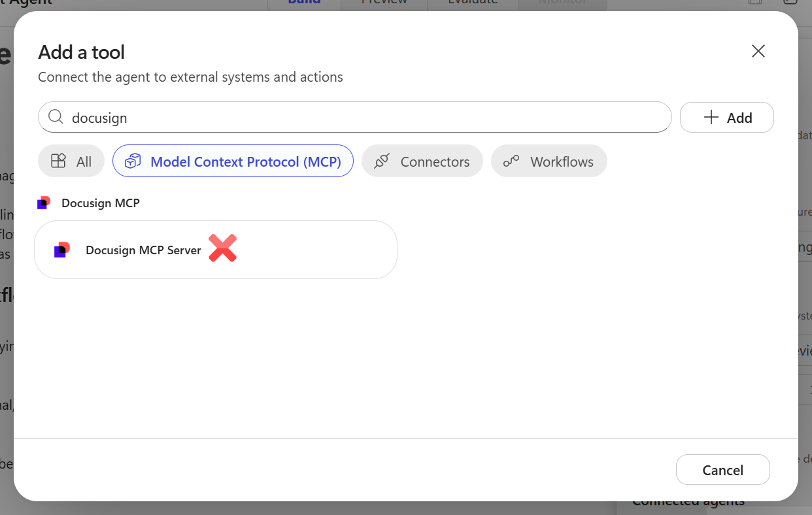812x515 pixels.
Task: Select the All filter tab
Action: click(x=71, y=161)
